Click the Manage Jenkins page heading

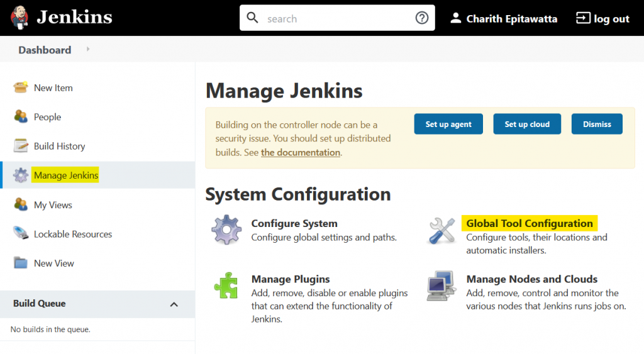click(284, 91)
